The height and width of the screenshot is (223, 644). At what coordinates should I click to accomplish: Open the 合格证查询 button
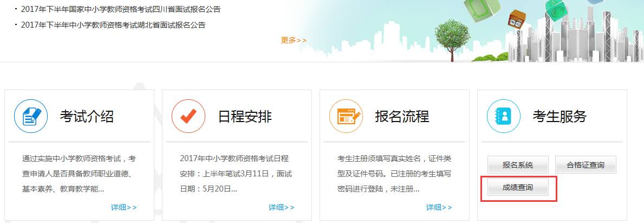click(x=586, y=165)
